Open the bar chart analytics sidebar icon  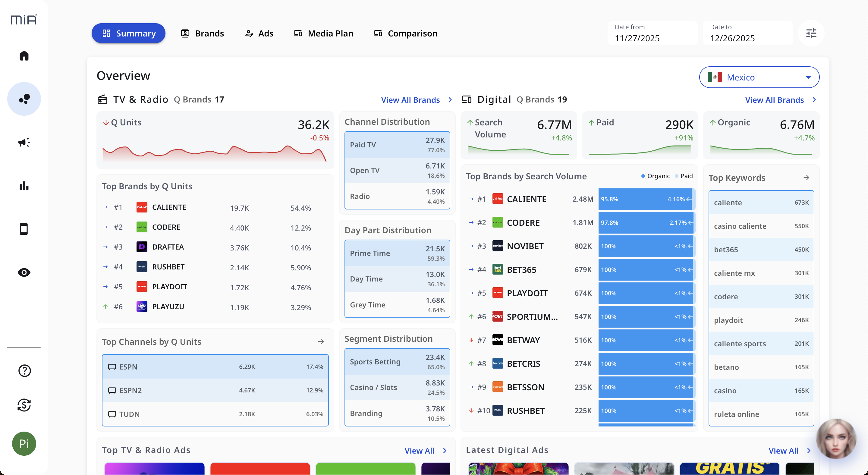24,186
